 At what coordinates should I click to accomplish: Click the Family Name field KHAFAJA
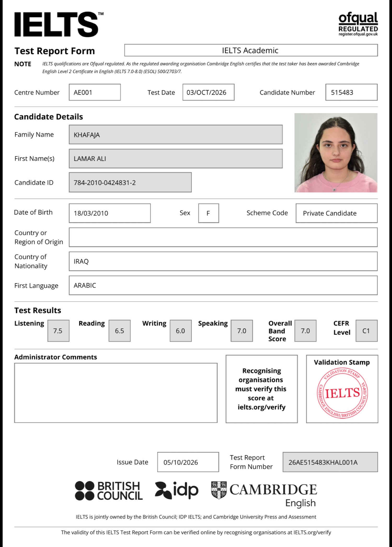click(176, 135)
